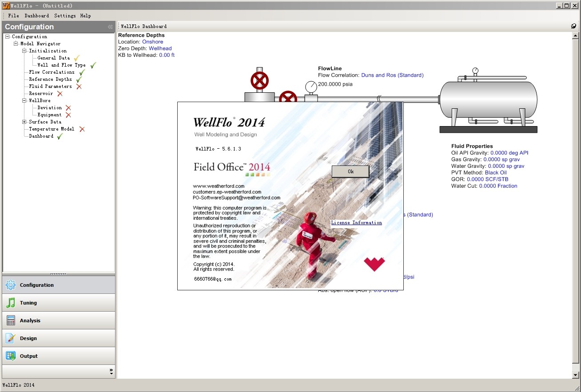This screenshot has width=581, height=392.
Task: Select Equipment under WellBore
Action: pyautogui.click(x=49, y=115)
